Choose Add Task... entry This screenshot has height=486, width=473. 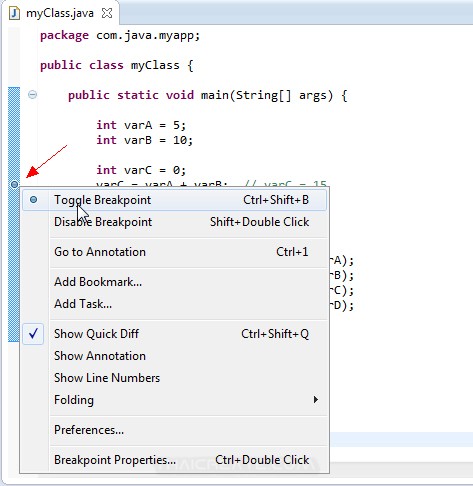(174, 304)
